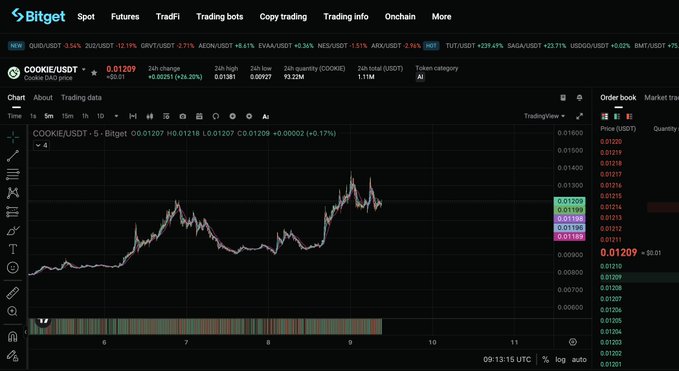The width and height of the screenshot is (679, 371).
Task: Select the 1D timeframe
Action: [x=100, y=116]
